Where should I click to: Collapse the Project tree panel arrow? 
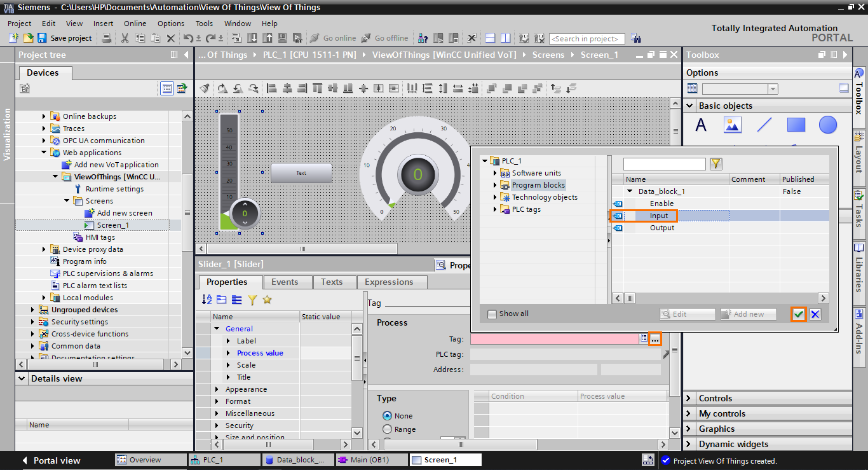[187, 55]
